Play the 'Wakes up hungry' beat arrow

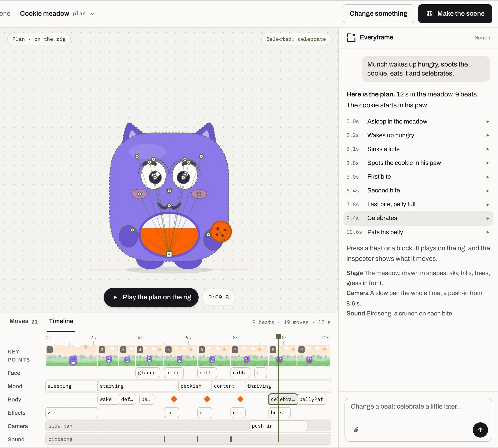tap(487, 135)
